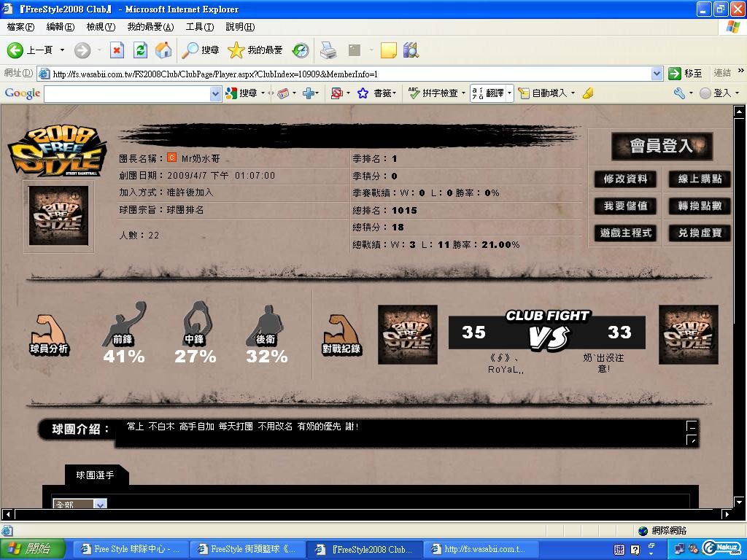
Task: Click the 《∮》、RoYaL,, club emblem
Action: click(407, 335)
